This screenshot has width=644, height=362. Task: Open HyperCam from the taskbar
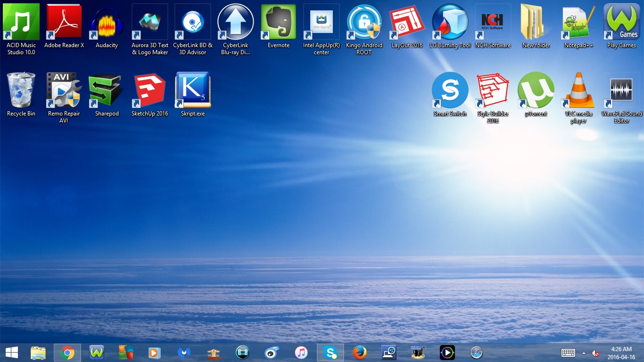click(418, 353)
